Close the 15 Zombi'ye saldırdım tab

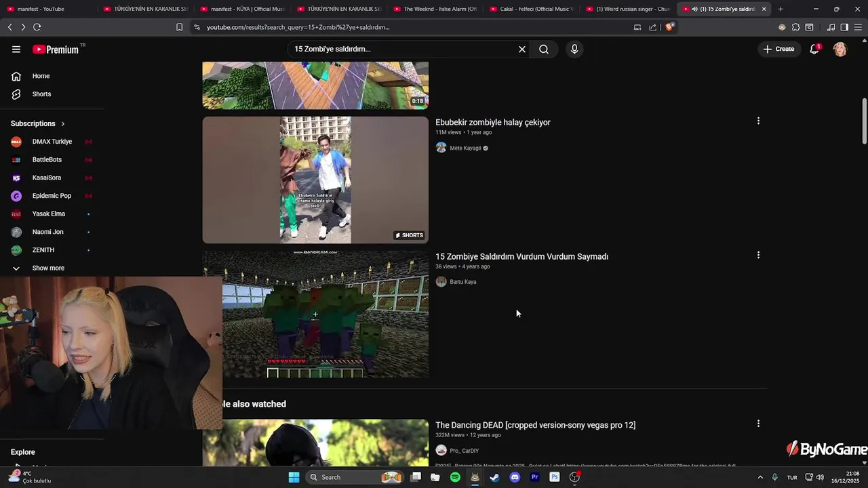[764, 9]
